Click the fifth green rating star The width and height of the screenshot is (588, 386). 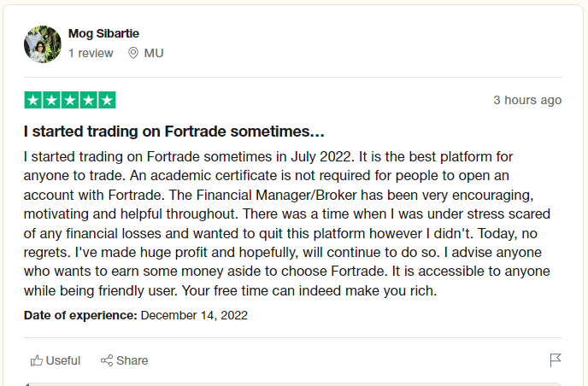coord(107,100)
